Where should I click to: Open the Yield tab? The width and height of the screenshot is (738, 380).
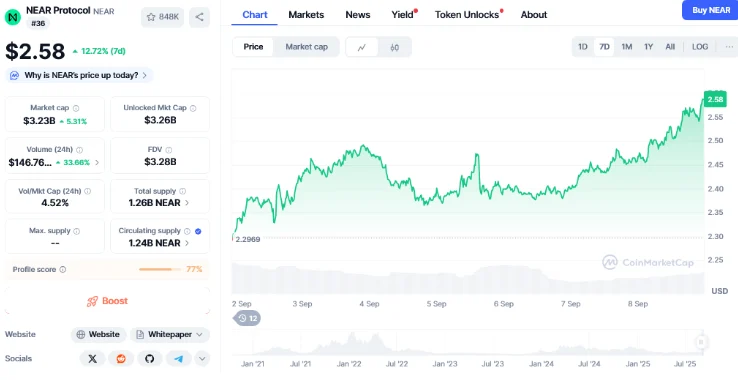[403, 15]
